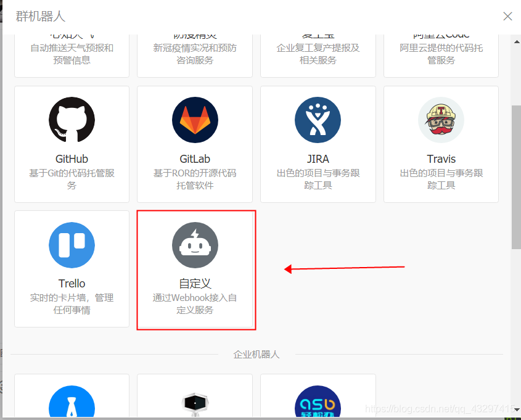Image resolution: width=521 pixels, height=420 pixels.
Task: Click description 基于Git的代码托管服务
Action: [72, 179]
